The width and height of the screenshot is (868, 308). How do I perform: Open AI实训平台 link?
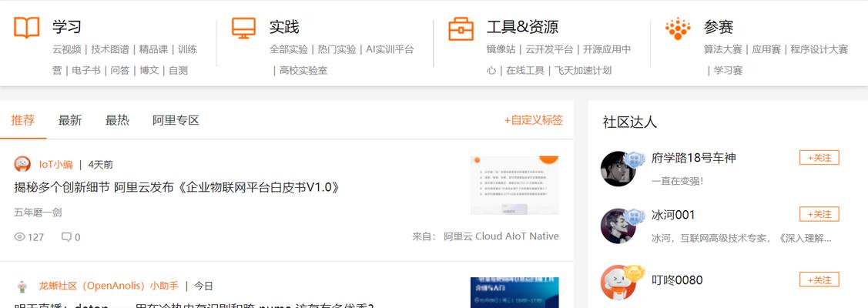click(390, 49)
